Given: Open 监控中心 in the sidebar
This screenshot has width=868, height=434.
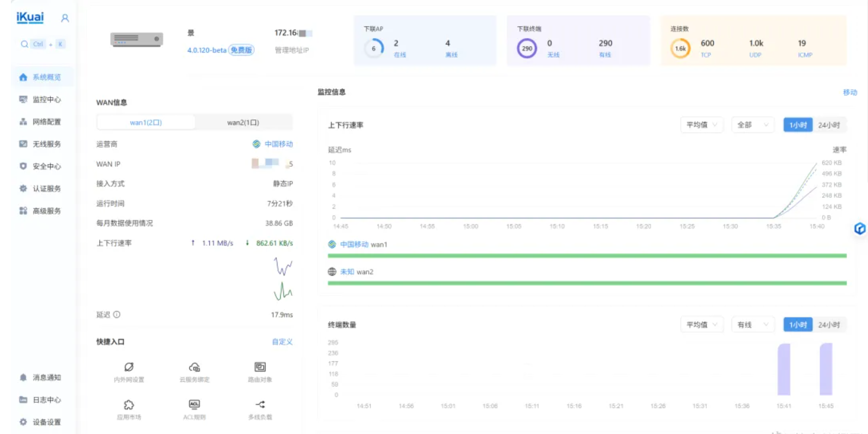Looking at the screenshot, I should pos(42,99).
